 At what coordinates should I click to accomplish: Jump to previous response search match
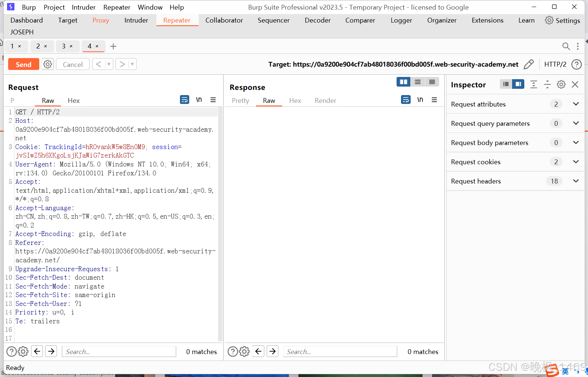pyautogui.click(x=258, y=351)
